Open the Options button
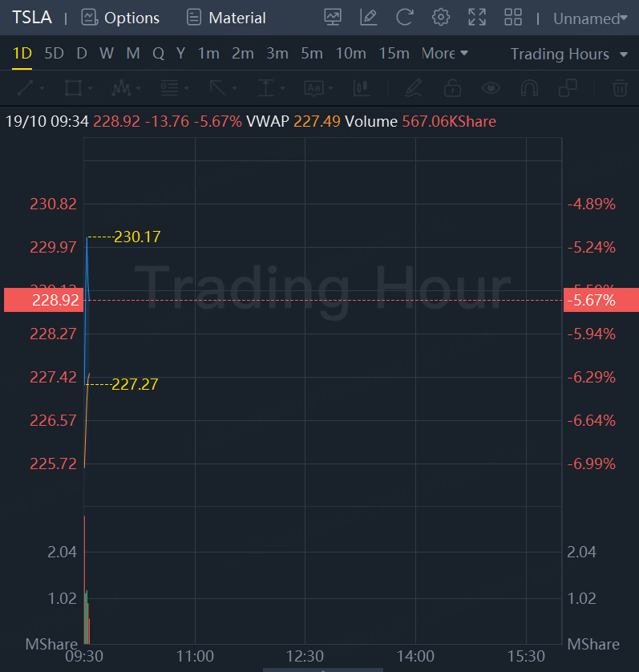The height and width of the screenshot is (672, 639). pyautogui.click(x=120, y=18)
